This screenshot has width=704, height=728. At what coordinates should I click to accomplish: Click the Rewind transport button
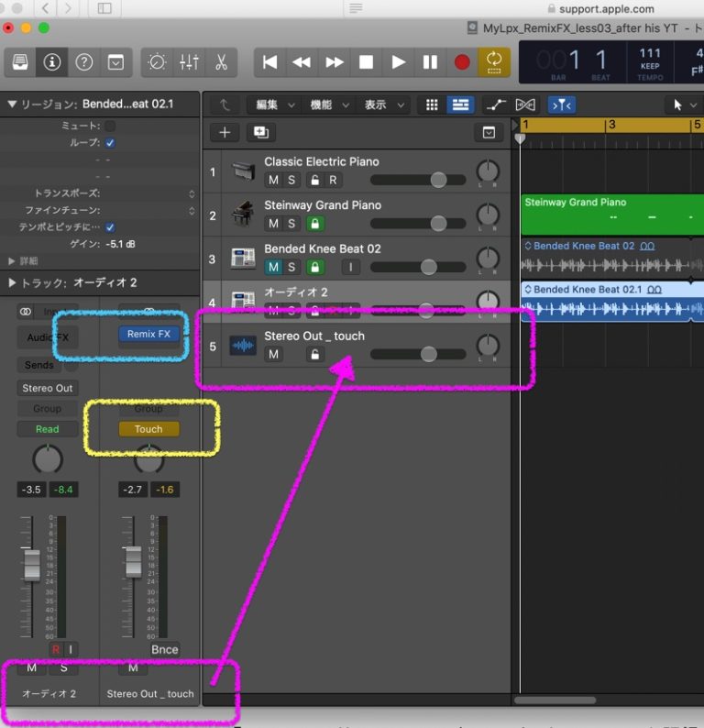(302, 61)
